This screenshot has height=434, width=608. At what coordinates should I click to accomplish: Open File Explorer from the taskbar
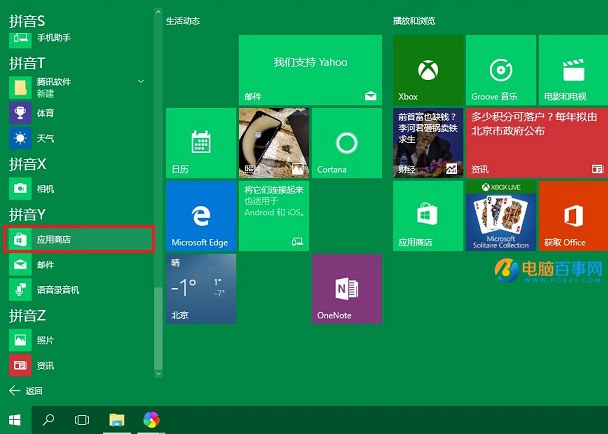[117, 420]
